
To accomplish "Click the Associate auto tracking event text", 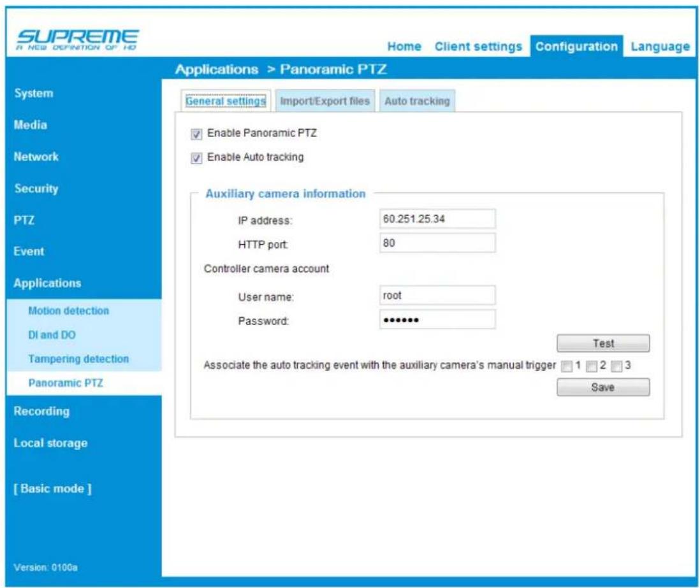I will [x=380, y=365].
